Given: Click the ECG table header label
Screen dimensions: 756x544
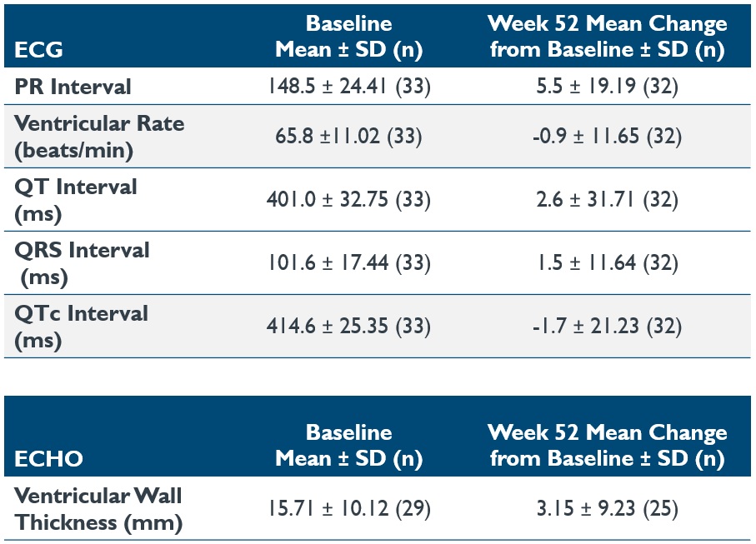Looking at the screenshot, I should pos(39,50).
